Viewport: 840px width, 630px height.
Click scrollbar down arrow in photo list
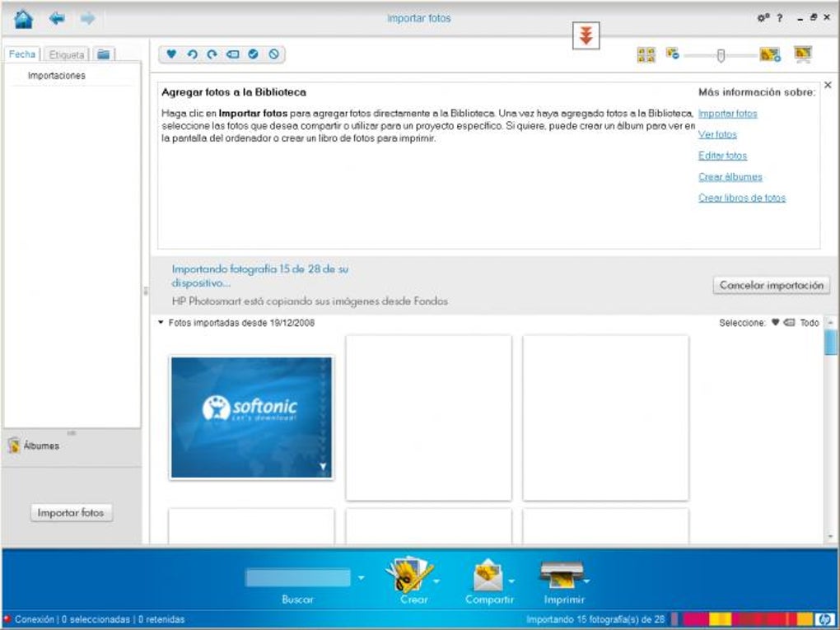[x=830, y=537]
